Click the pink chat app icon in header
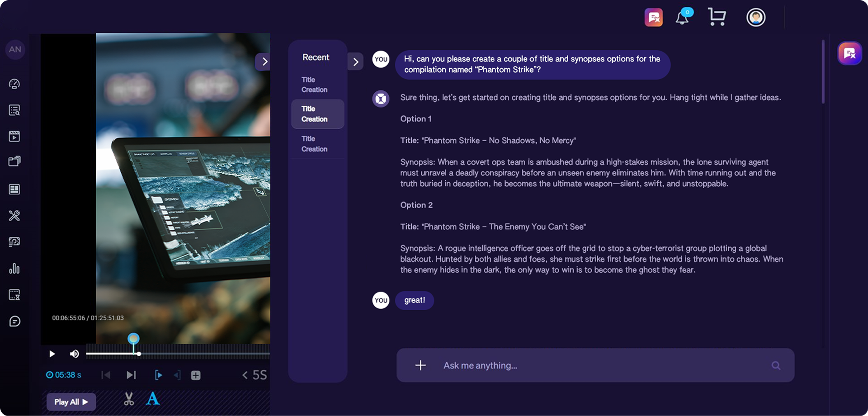 point(654,18)
